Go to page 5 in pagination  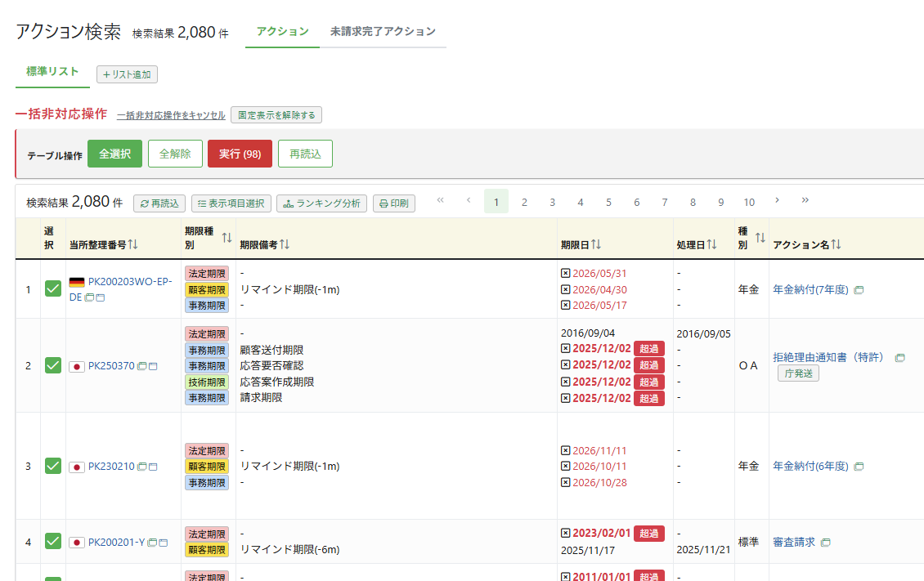[x=608, y=202]
